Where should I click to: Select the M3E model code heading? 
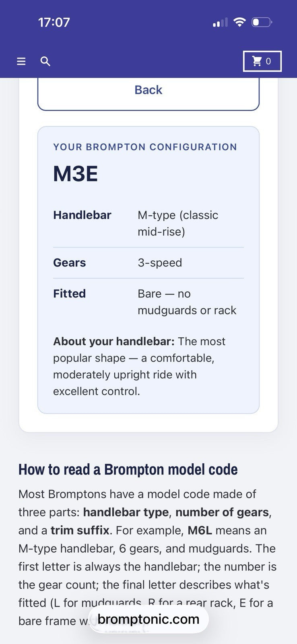(x=76, y=174)
